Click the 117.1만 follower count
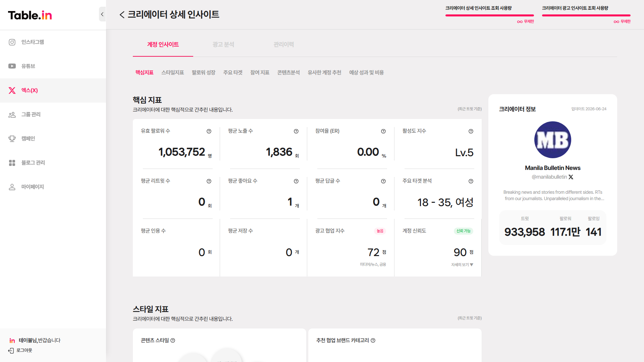Screen dimensions: 644x362 (x=565, y=232)
